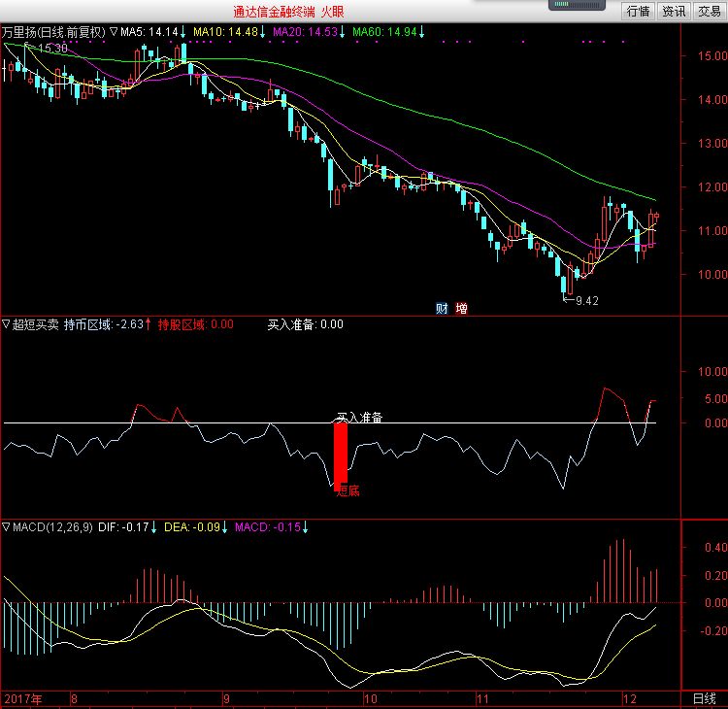728x709 pixels.
Task: Click month 8 on the time axis
Action: 75,698
